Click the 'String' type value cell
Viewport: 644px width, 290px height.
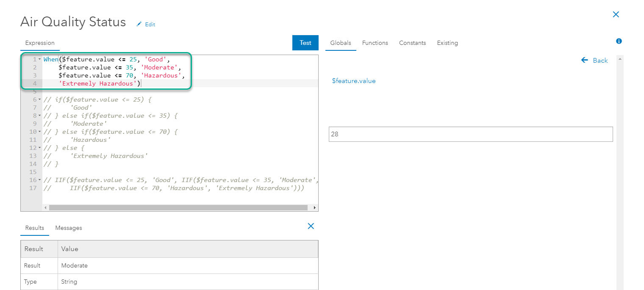[188, 282]
